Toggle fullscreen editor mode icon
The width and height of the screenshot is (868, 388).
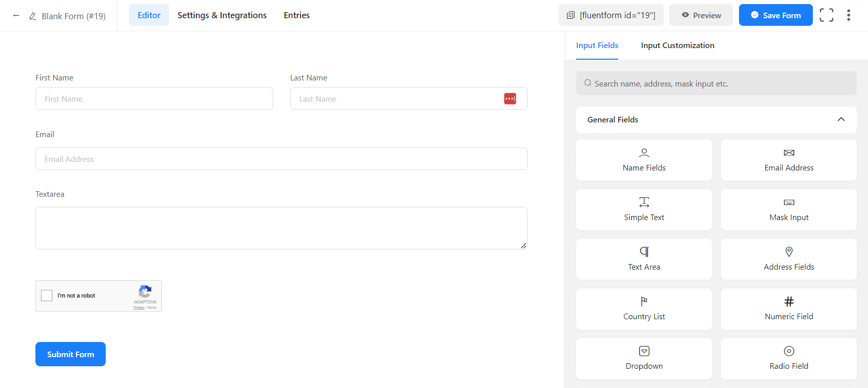coord(826,15)
